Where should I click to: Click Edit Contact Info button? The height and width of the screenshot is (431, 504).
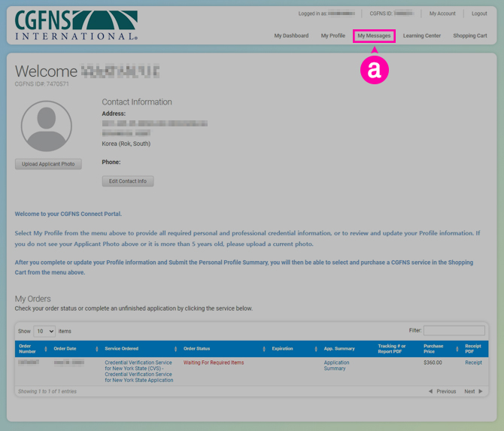coord(128,181)
